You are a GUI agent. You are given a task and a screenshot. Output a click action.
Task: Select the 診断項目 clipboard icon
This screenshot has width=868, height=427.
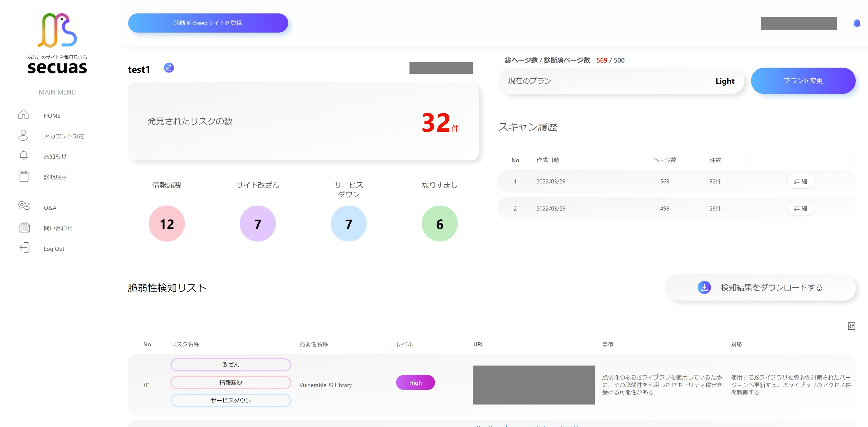(24, 176)
